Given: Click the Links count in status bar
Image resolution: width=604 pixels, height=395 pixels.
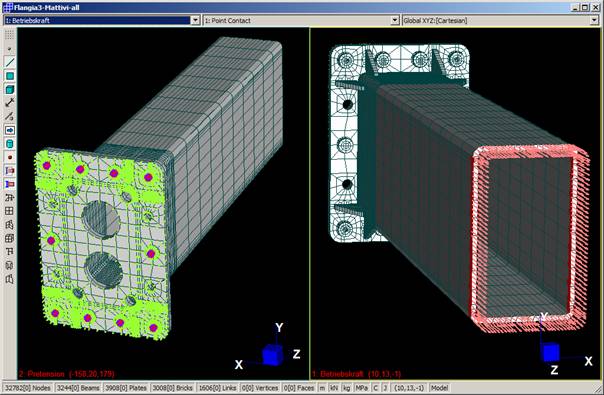Looking at the screenshot, I should tap(218, 388).
